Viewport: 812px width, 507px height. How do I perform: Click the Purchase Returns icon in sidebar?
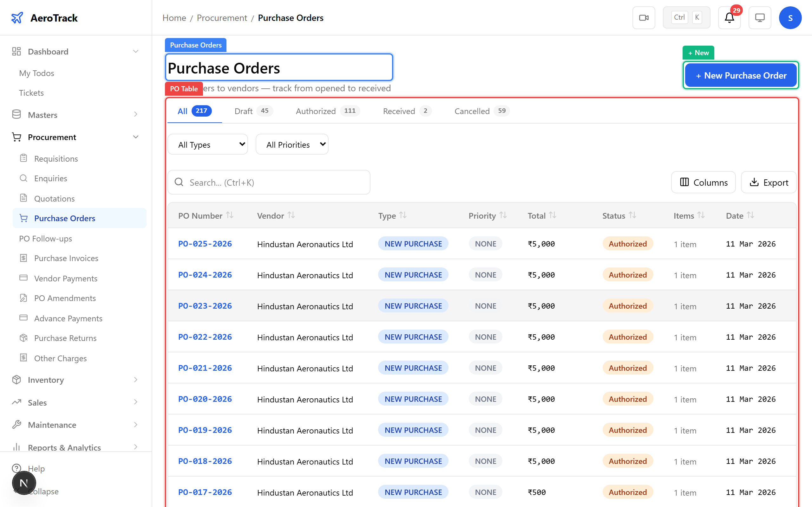click(x=23, y=338)
